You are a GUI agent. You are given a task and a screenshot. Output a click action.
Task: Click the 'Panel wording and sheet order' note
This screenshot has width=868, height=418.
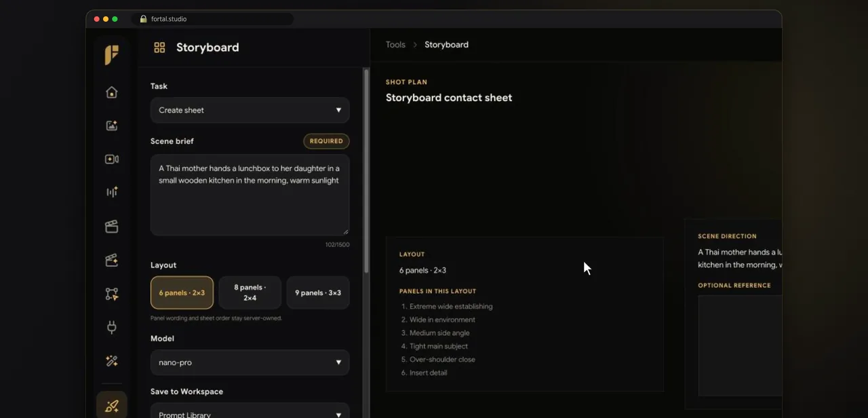pyautogui.click(x=216, y=318)
